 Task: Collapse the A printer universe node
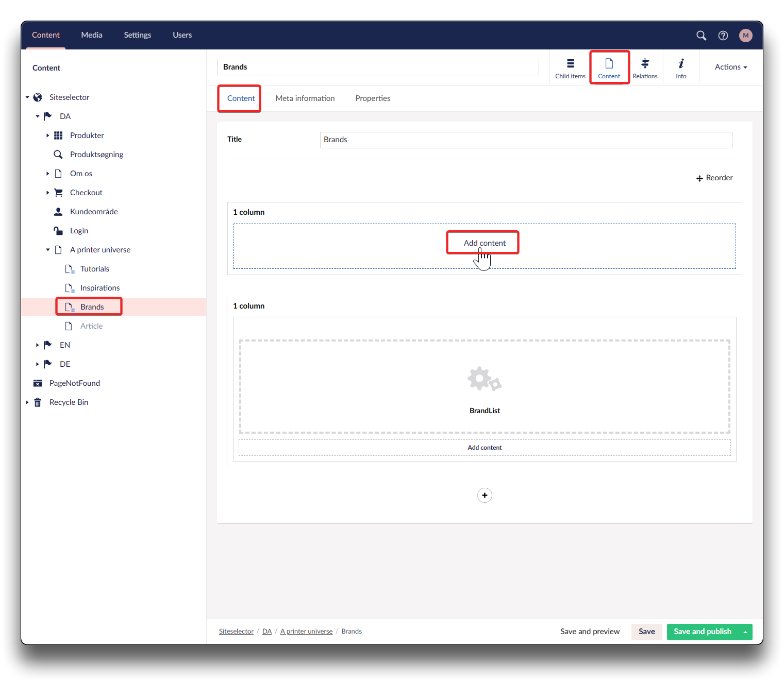click(47, 250)
